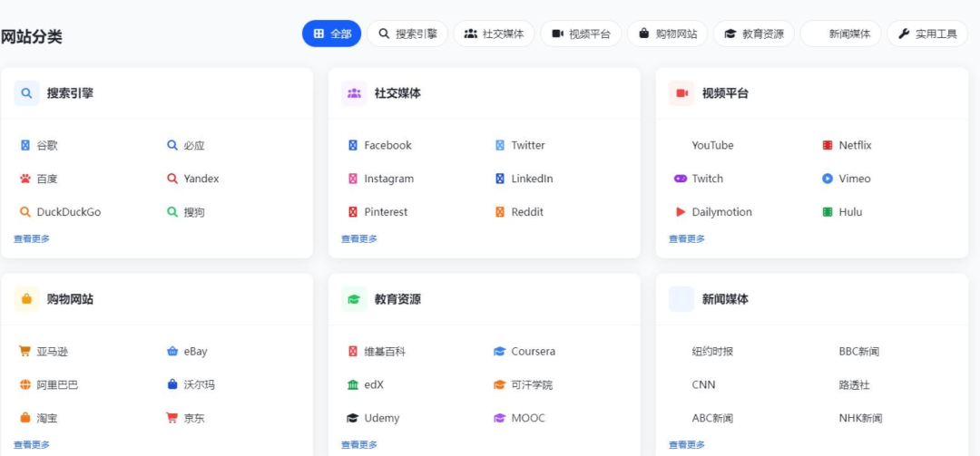Click the magnifier icon in 搜索引擎 card header

coord(26,93)
